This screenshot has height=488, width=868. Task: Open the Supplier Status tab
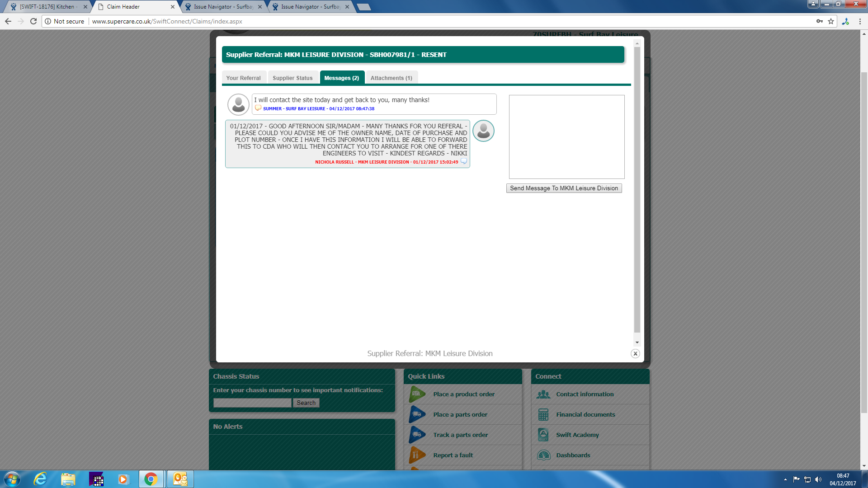(x=292, y=78)
